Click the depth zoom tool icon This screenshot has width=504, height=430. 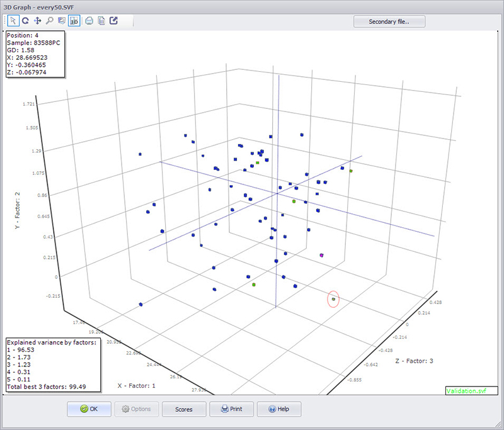pos(61,21)
